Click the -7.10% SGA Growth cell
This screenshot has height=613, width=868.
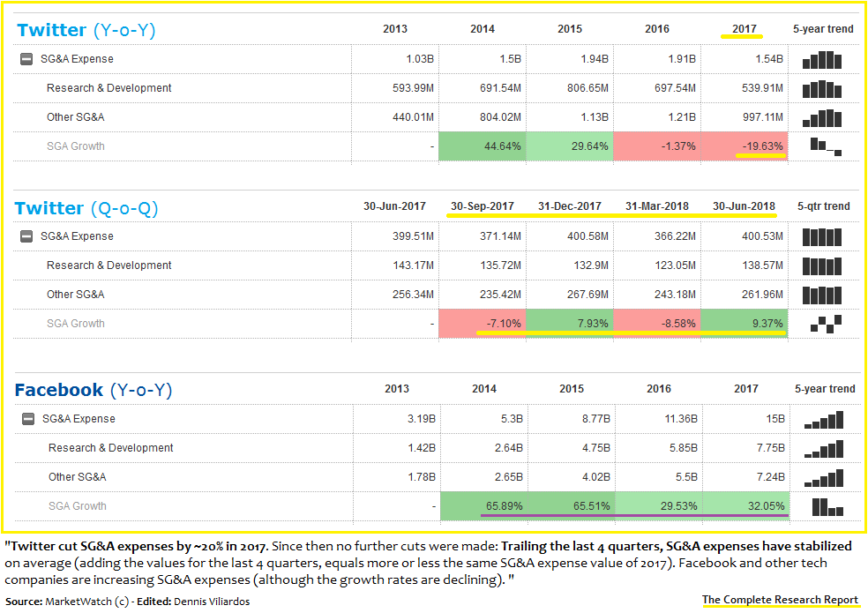point(483,324)
